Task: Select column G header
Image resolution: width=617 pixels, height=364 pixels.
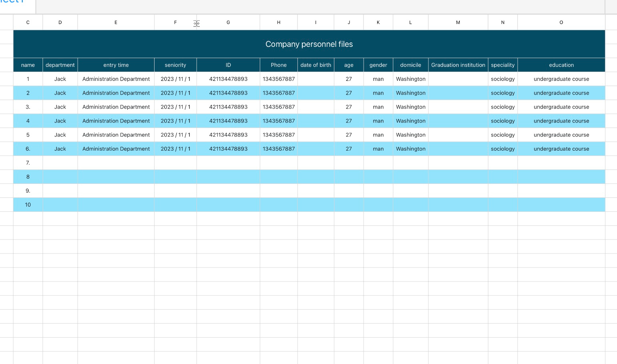Action: (x=228, y=22)
